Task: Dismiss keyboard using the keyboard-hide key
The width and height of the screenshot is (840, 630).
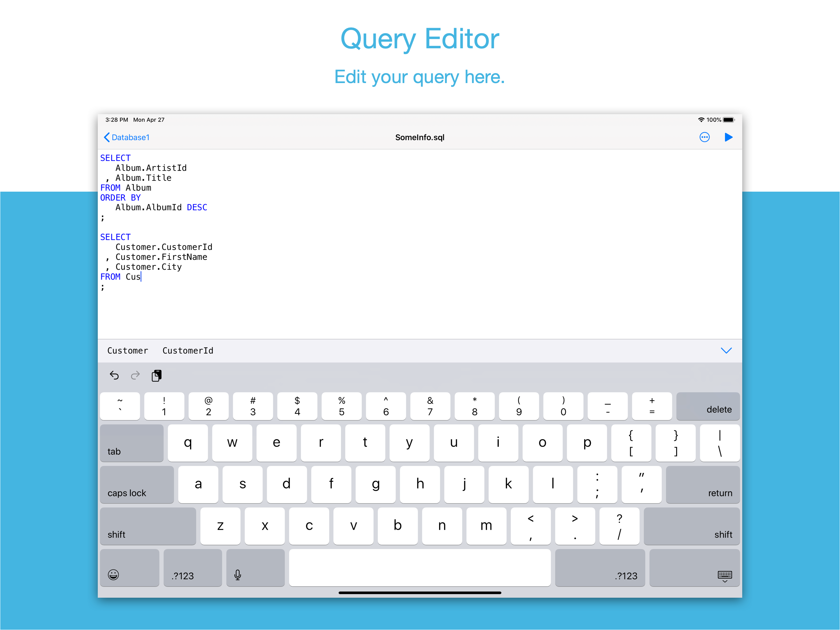Action: point(694,568)
